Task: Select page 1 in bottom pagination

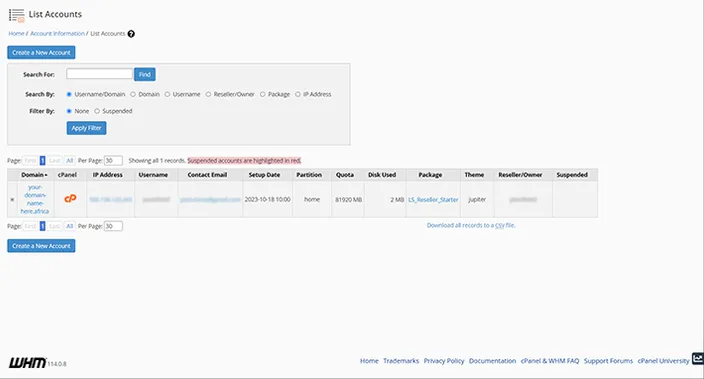Action: click(43, 226)
